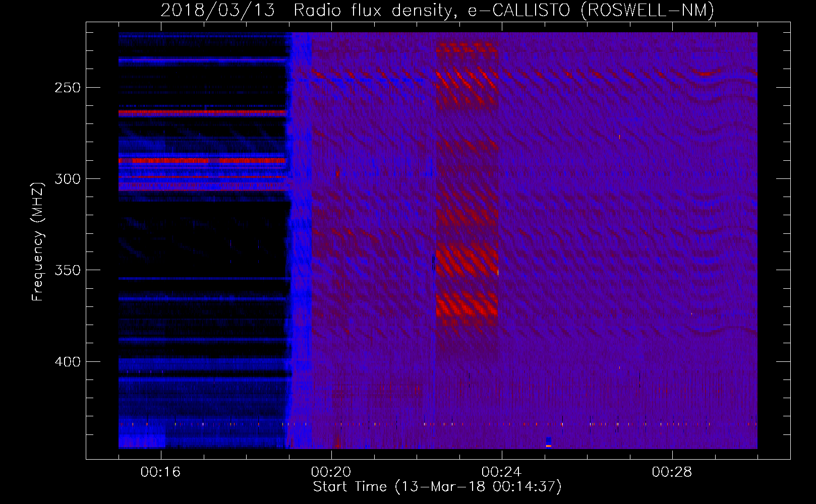Click the 400 frequency tick label
This screenshot has width=816, height=504.
click(x=68, y=362)
